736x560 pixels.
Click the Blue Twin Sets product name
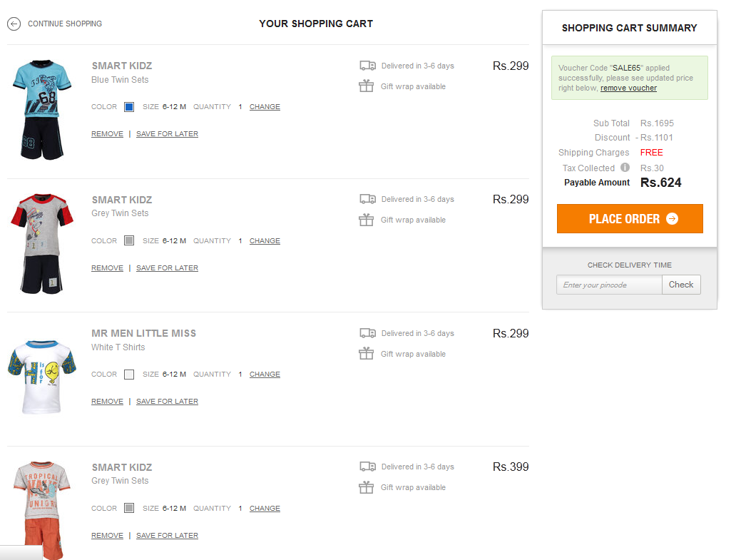(120, 80)
